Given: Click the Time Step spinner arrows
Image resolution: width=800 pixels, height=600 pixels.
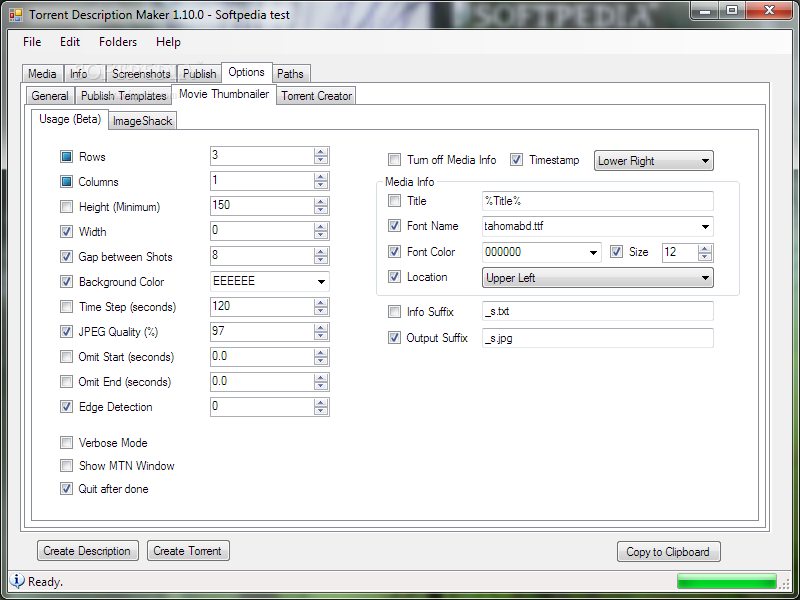Looking at the screenshot, I should coord(321,307).
